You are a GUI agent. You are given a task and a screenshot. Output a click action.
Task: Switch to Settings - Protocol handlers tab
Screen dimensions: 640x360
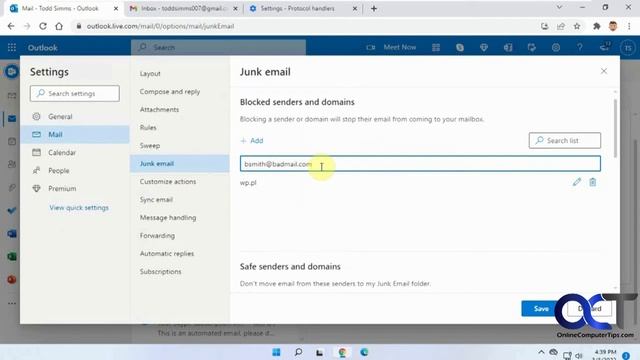pos(302,8)
